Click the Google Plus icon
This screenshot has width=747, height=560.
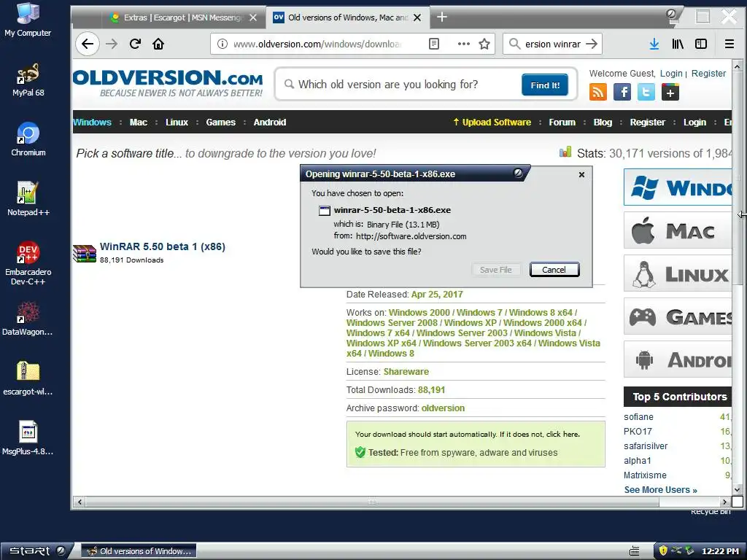point(670,92)
